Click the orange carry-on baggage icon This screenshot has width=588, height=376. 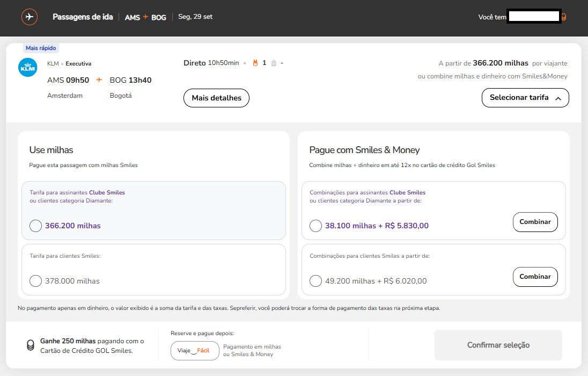[x=255, y=63]
